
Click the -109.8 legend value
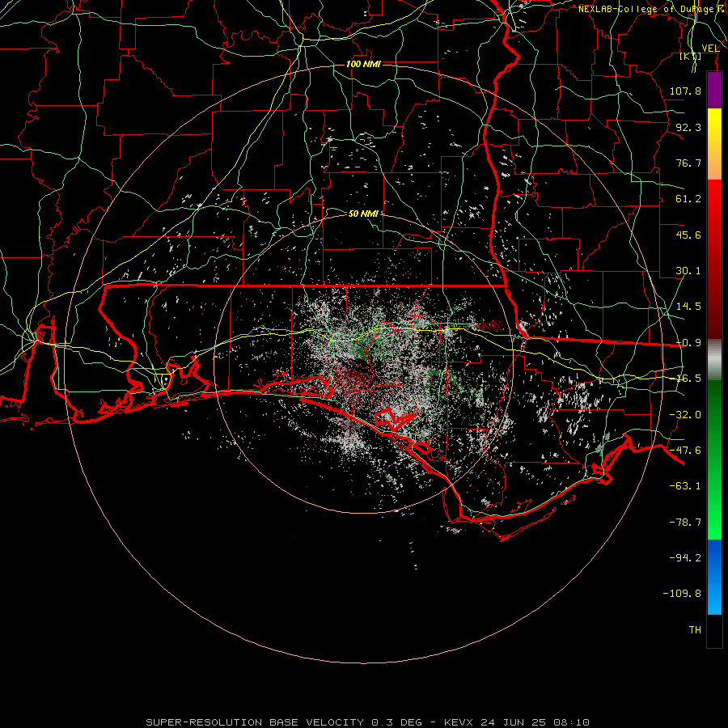pyautogui.click(x=682, y=594)
